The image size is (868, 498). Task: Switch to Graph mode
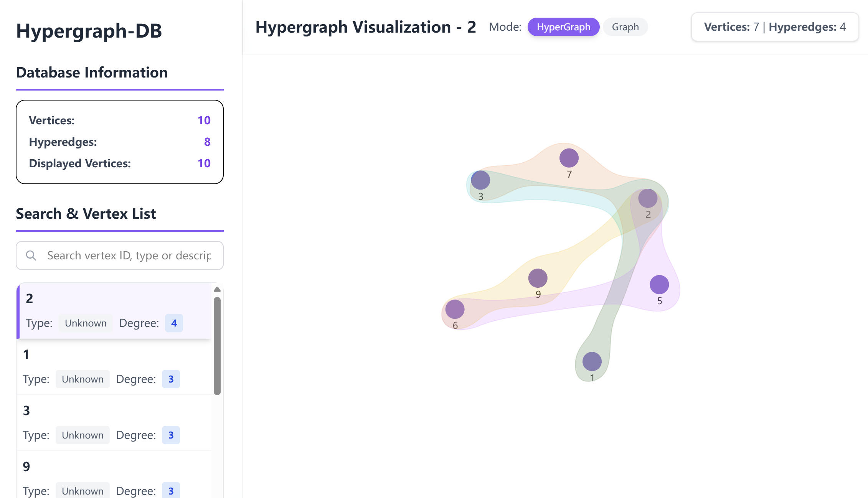[x=625, y=27]
